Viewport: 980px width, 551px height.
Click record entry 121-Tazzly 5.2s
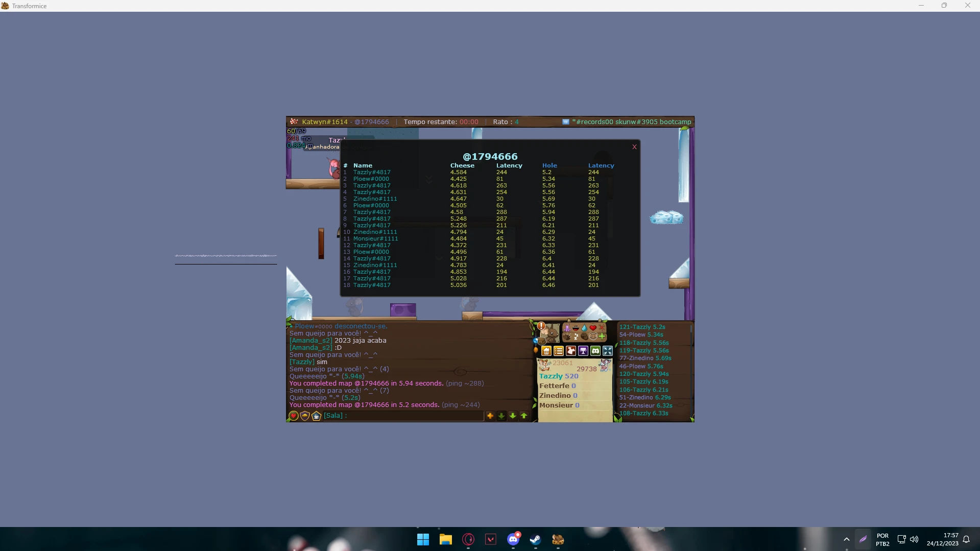(642, 327)
